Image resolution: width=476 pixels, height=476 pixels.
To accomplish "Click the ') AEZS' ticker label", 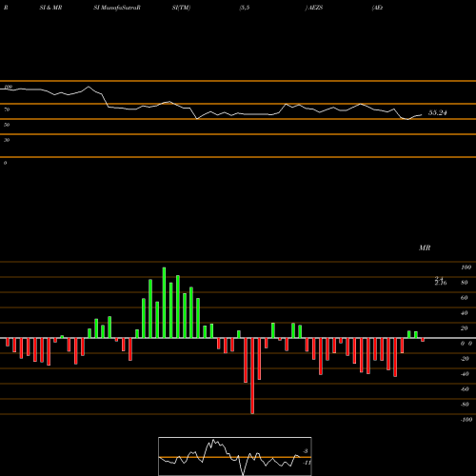I will 314,8.
